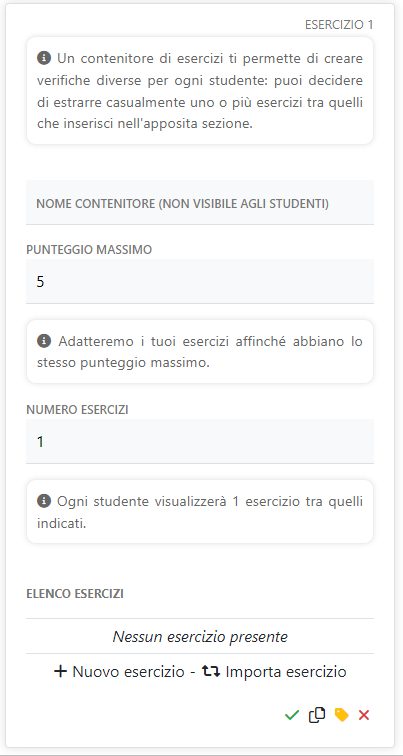The width and height of the screenshot is (403, 756).
Task: Click the 'ESERCIZIO 1' header label
Action: (339, 25)
